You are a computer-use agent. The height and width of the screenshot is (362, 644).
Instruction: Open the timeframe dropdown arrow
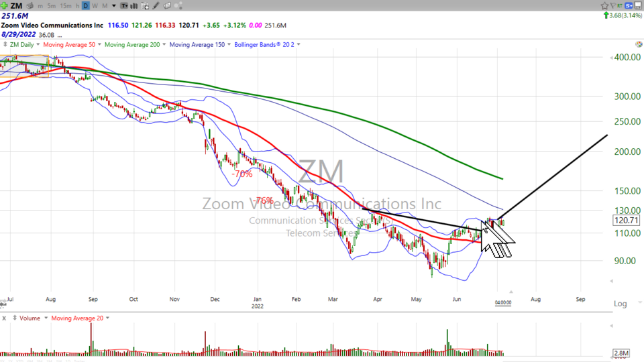click(114, 6)
